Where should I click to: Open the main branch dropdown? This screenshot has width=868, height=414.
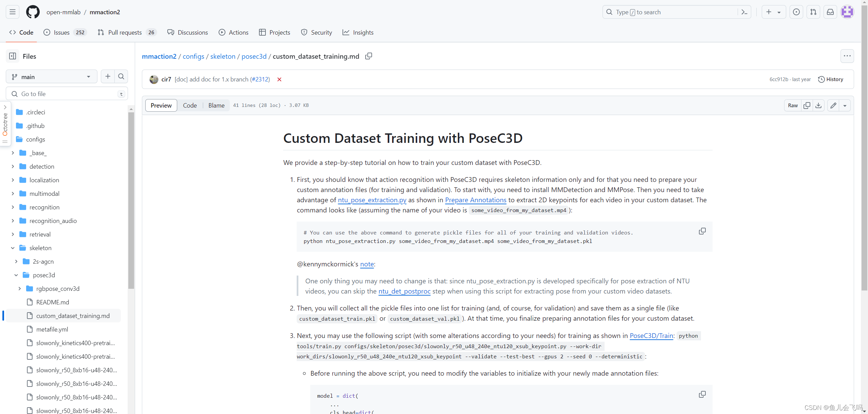[x=52, y=77]
